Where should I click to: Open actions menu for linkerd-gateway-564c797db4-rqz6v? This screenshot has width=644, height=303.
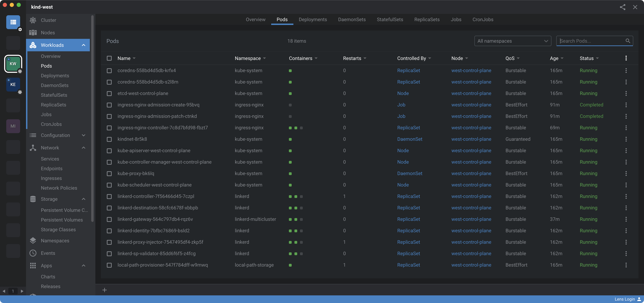pyautogui.click(x=626, y=219)
